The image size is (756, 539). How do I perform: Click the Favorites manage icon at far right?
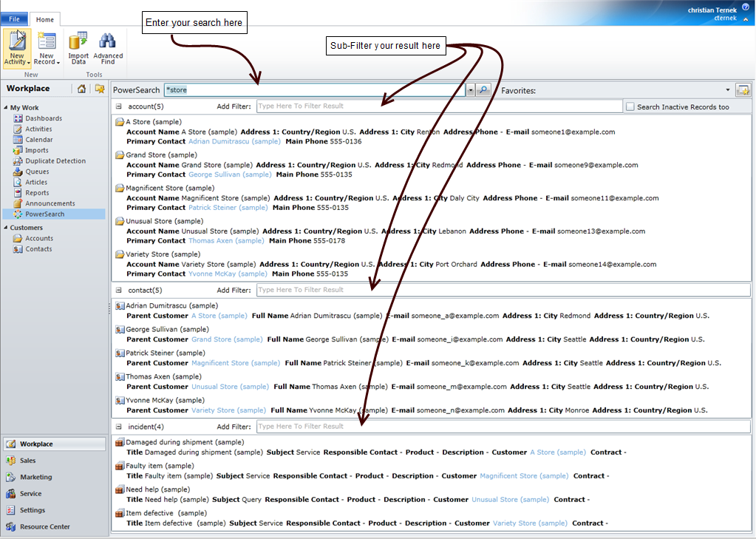[742, 90]
